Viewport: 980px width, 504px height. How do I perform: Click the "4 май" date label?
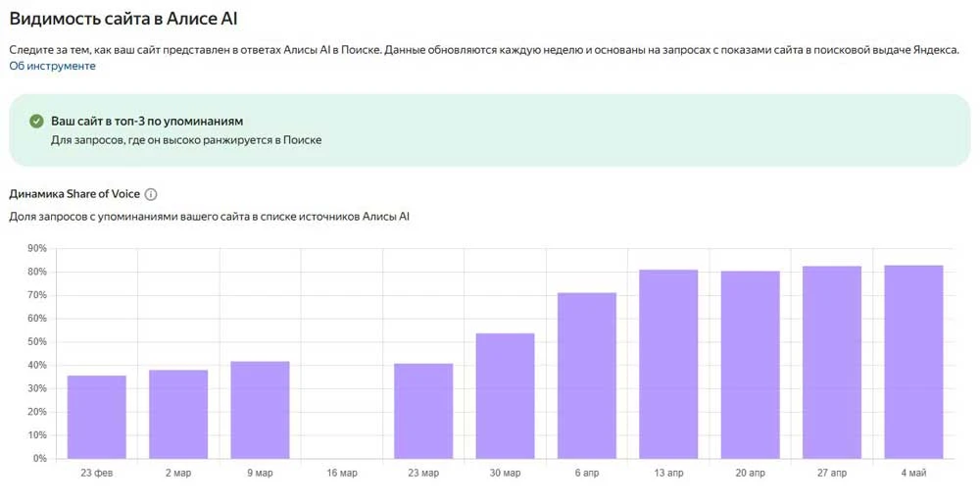pyautogui.click(x=913, y=473)
